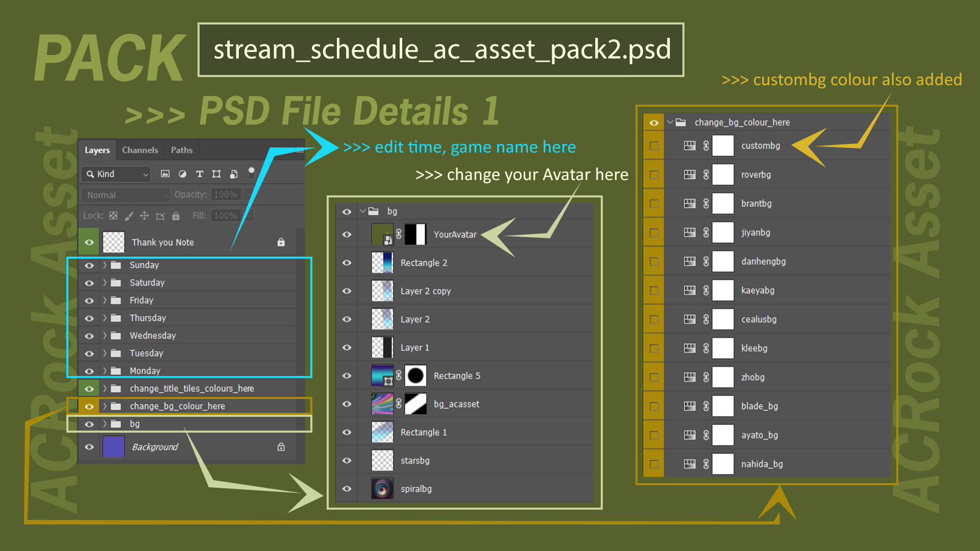Click the type layer filter icon
This screenshot has width=980, height=551.
pyautogui.click(x=200, y=174)
